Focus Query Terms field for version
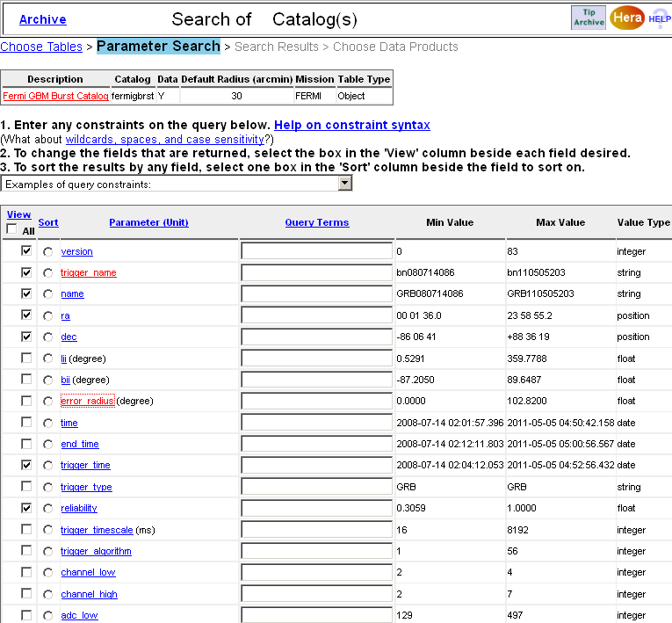Screen dimensions: 672x623 pyautogui.click(x=317, y=250)
